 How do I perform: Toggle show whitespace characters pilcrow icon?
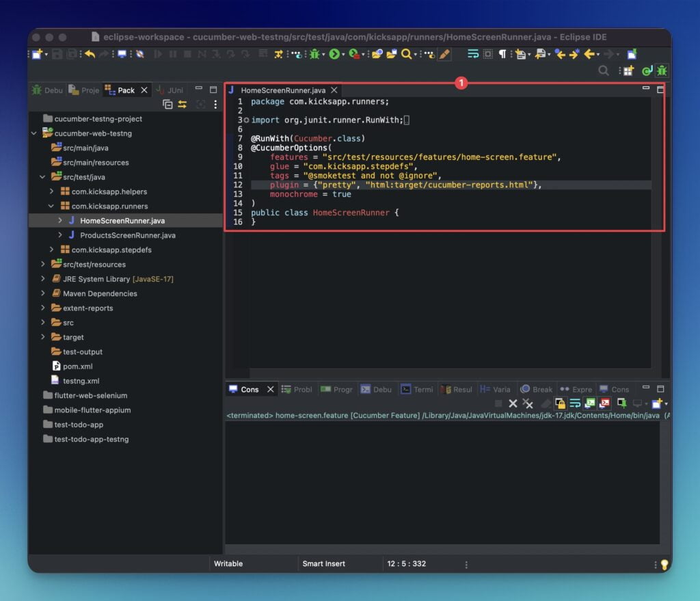(502, 54)
